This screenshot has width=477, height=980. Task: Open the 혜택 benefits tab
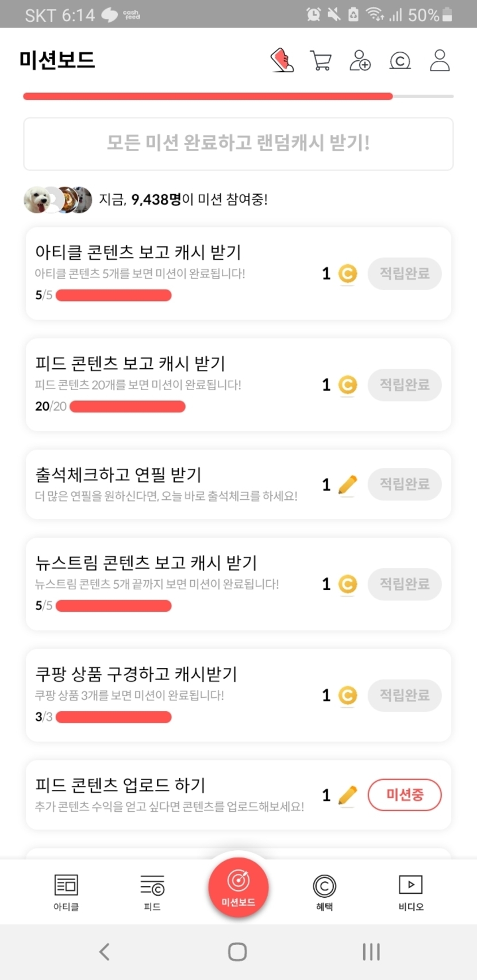pyautogui.click(x=324, y=892)
